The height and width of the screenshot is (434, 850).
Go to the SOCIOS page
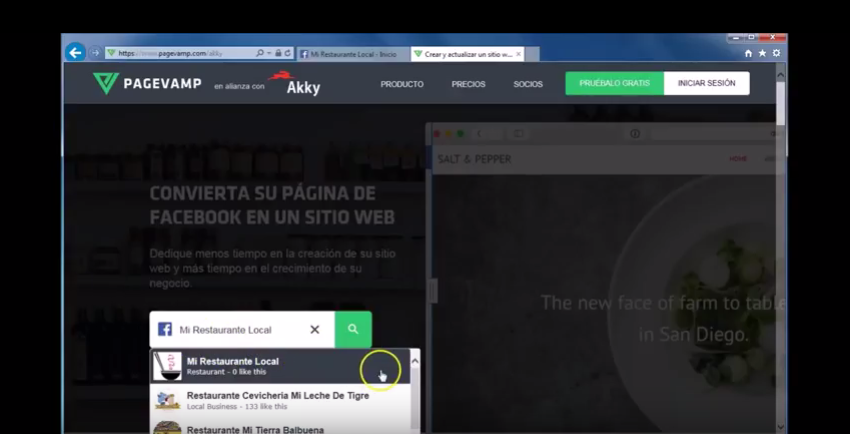click(528, 84)
